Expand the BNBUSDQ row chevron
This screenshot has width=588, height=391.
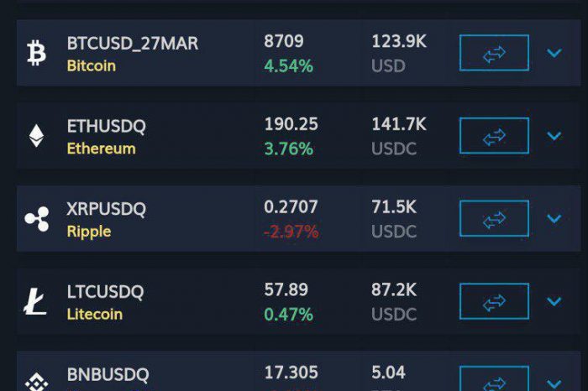[554, 383]
